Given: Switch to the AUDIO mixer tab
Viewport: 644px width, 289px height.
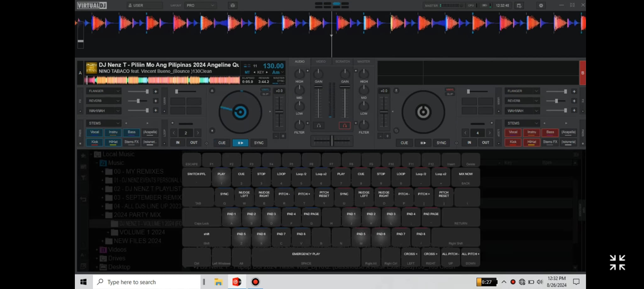Looking at the screenshot, I should click(x=299, y=62).
